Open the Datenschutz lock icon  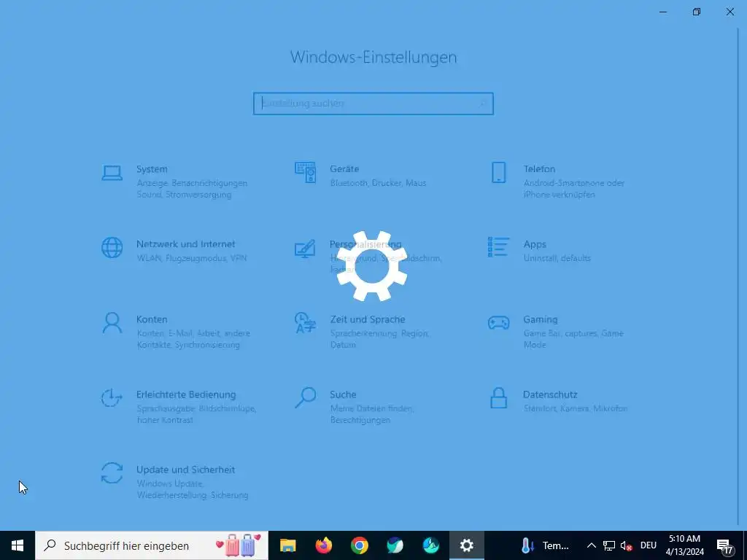tap(498, 398)
